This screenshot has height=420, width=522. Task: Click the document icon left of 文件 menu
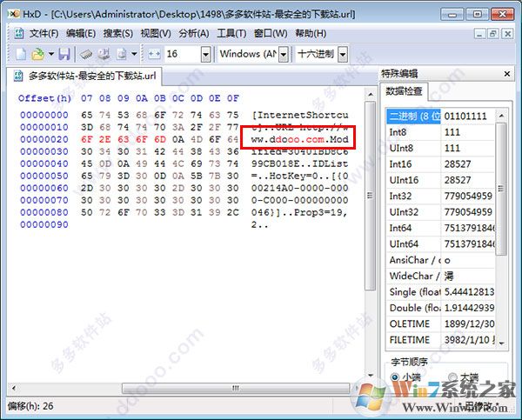coord(18,33)
